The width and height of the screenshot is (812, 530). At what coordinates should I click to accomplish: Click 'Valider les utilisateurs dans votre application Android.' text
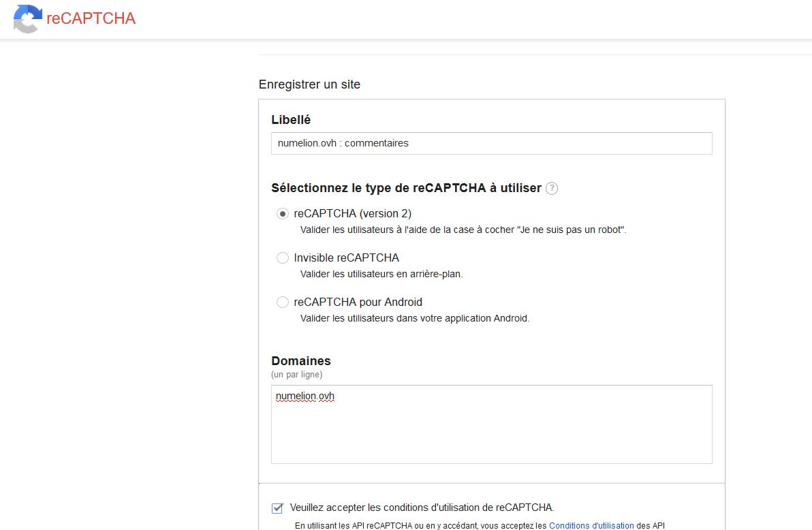pos(415,318)
